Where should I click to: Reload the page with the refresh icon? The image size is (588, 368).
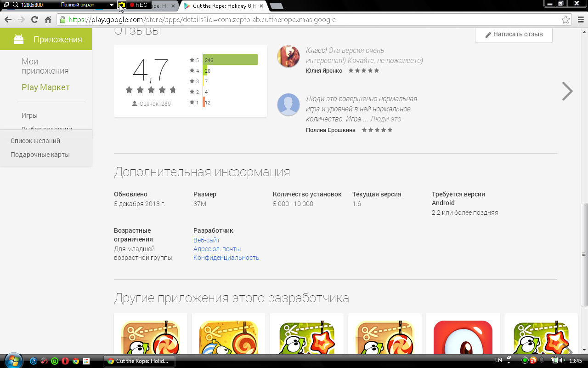[x=34, y=20]
